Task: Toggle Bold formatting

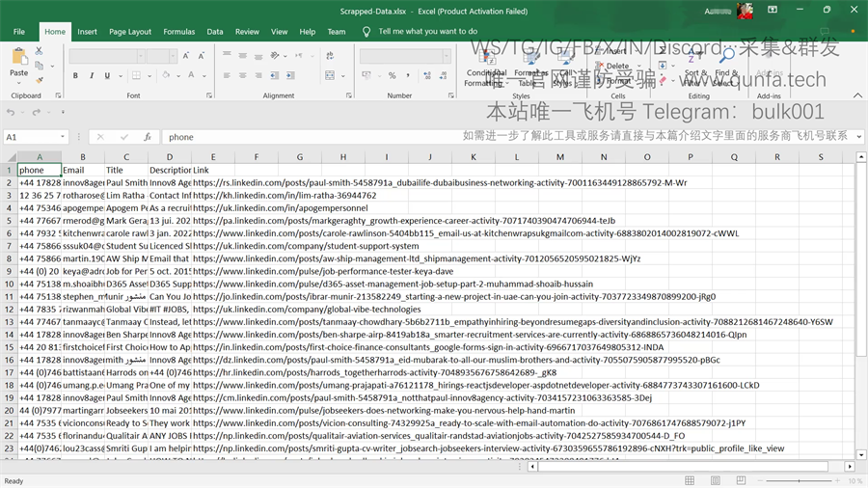Action: [75, 76]
